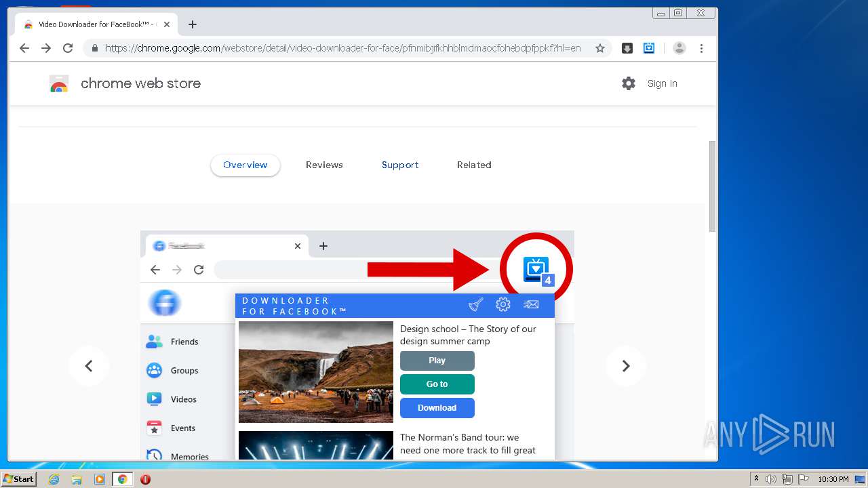This screenshot has height=488, width=868.
Task: Open the volume control in the tray
Action: (771, 479)
